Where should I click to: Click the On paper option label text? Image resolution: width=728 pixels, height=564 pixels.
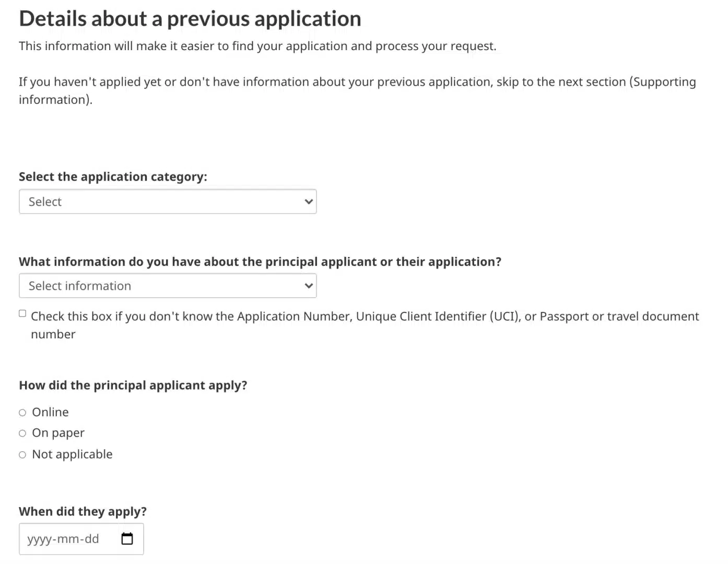(x=58, y=433)
